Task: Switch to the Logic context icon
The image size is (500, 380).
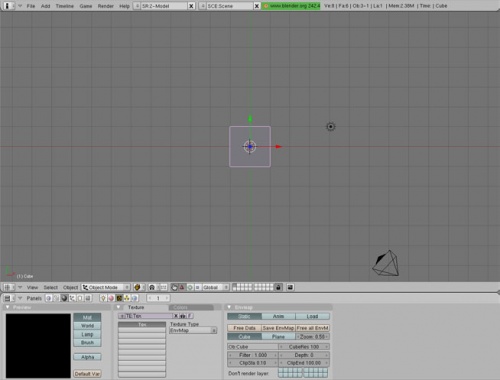Action: [49, 298]
